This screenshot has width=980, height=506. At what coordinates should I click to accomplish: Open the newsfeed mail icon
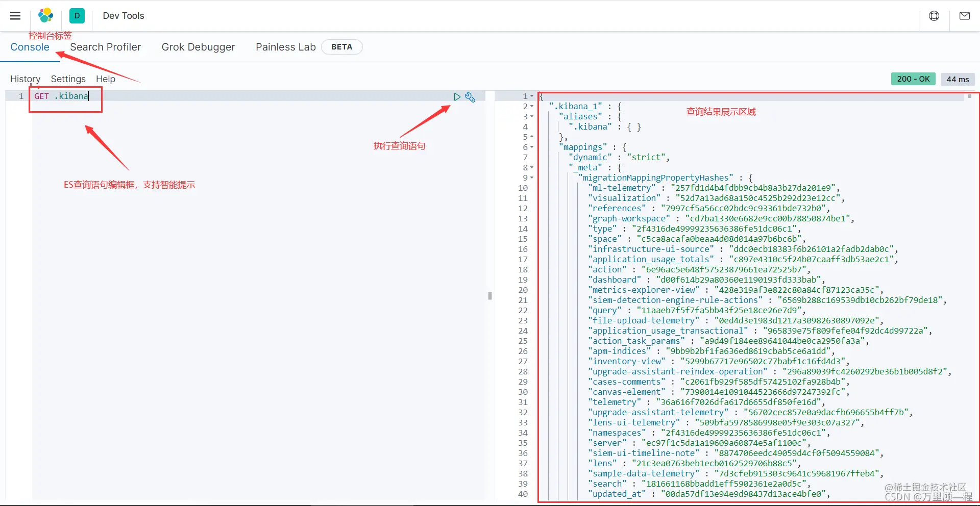965,16
